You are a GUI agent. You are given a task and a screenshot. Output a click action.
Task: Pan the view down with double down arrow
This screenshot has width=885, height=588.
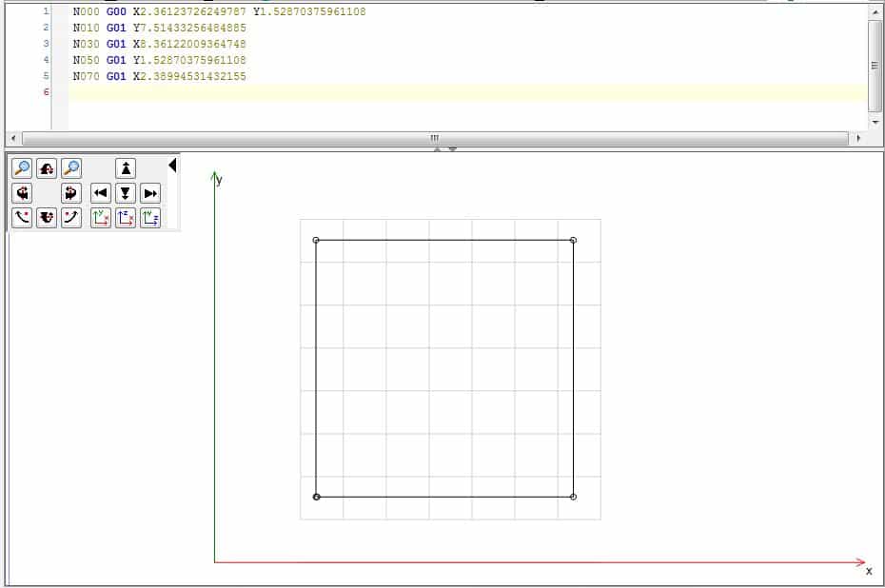coord(126,193)
